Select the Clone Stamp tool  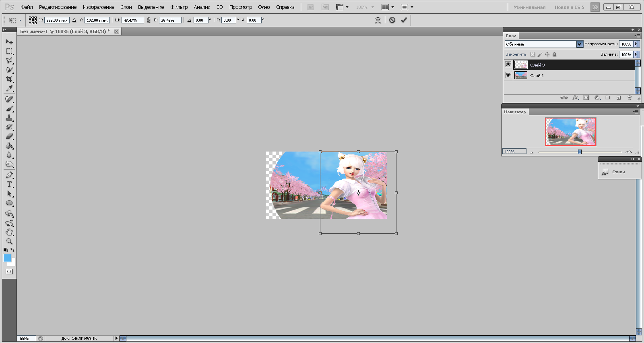9,118
